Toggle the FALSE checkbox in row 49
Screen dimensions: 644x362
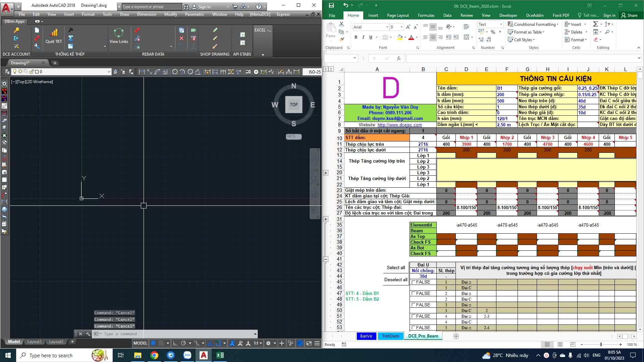[x=414, y=305]
